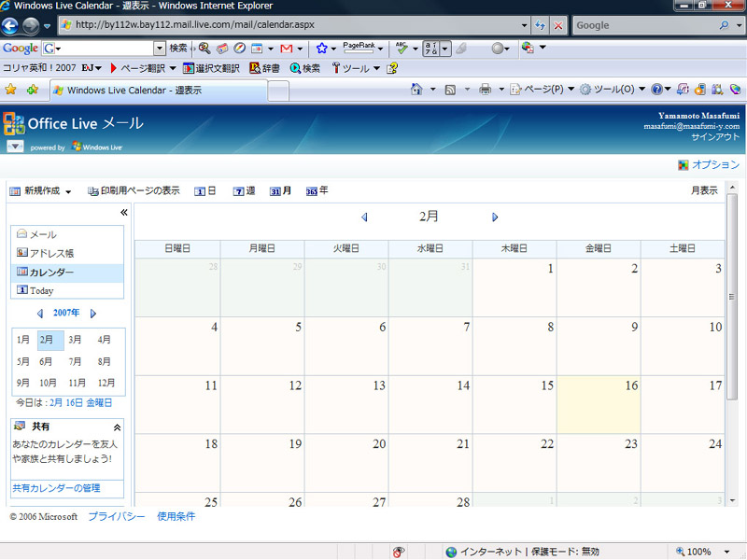747x560 pixels.
Task: Switch calendar to year view (年)
Action: 317,191
